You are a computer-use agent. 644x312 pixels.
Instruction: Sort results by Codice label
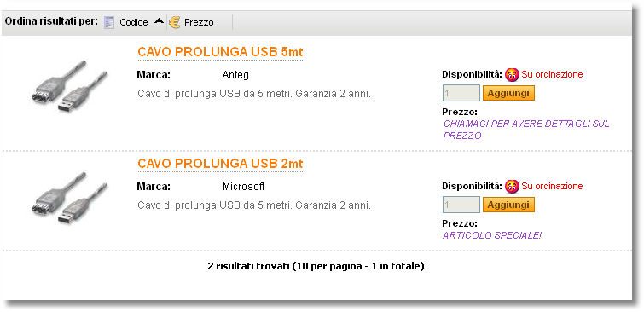point(133,22)
